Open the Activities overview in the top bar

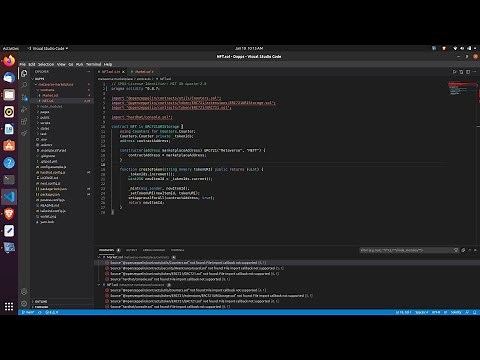click(11, 48)
